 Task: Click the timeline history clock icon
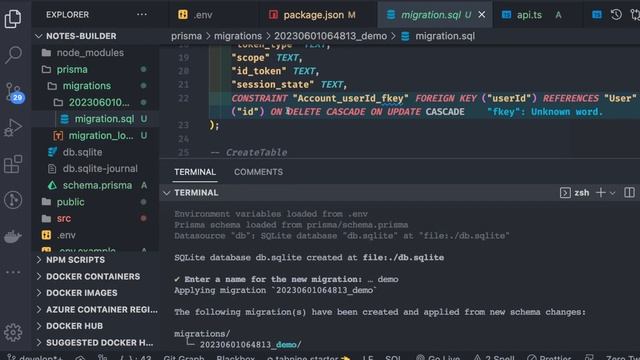pos(616,15)
